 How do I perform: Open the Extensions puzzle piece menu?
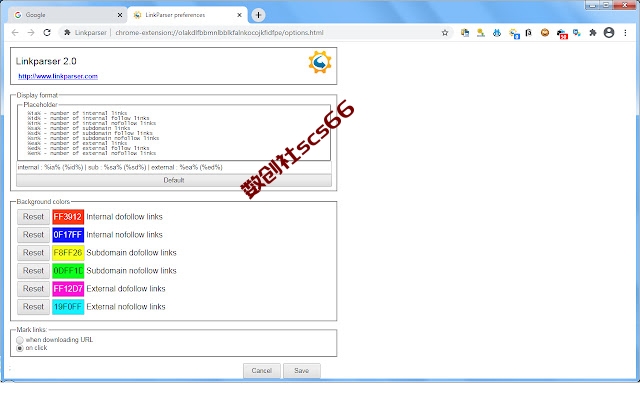(x=593, y=33)
